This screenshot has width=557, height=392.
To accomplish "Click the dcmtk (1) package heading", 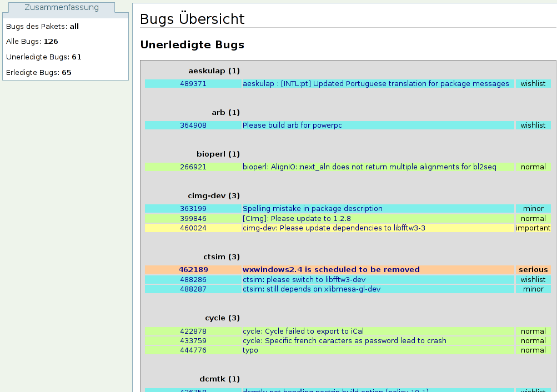I will pos(219,379).
